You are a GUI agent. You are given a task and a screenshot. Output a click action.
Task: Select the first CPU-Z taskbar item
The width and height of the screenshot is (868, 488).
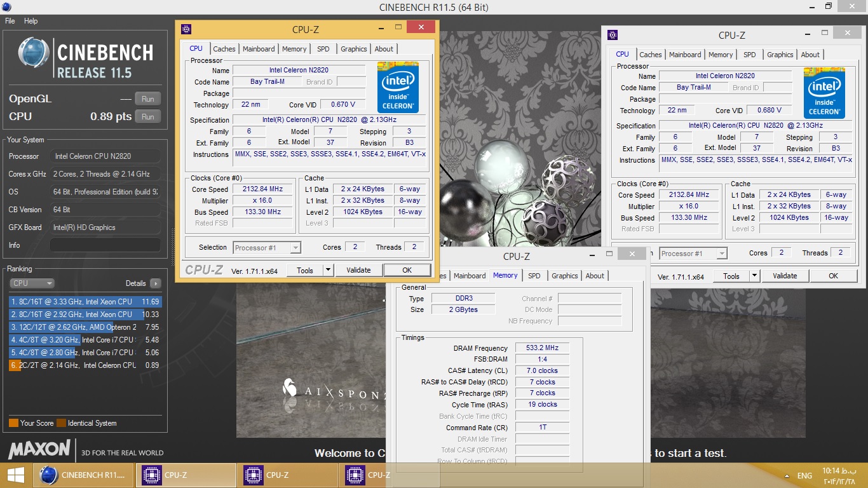186,475
